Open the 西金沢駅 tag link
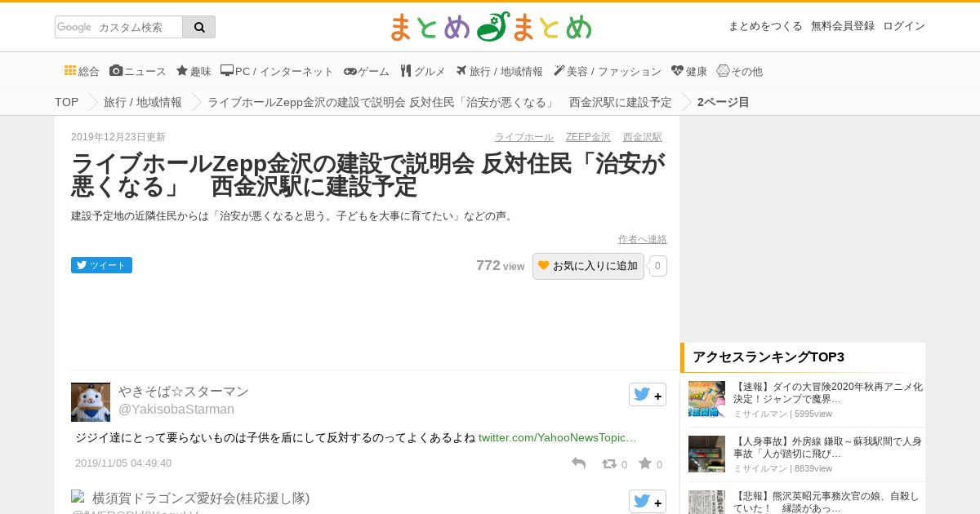 point(643,137)
